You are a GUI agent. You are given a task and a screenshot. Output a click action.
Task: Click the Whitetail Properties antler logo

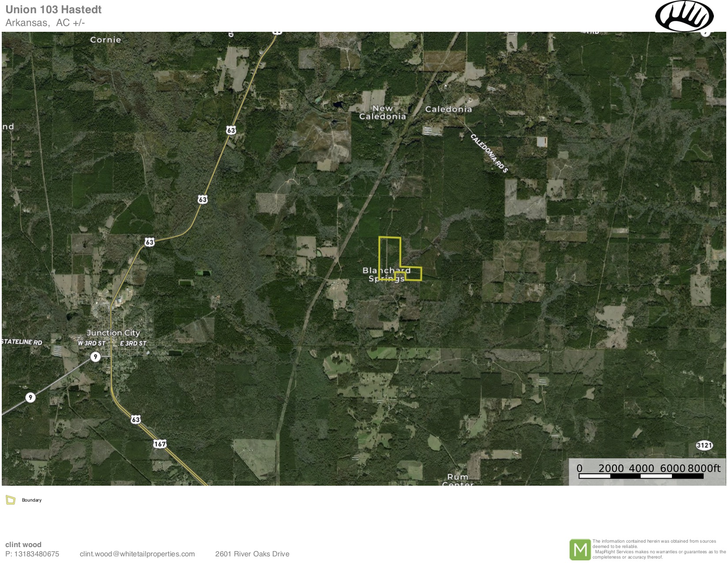coord(684,16)
